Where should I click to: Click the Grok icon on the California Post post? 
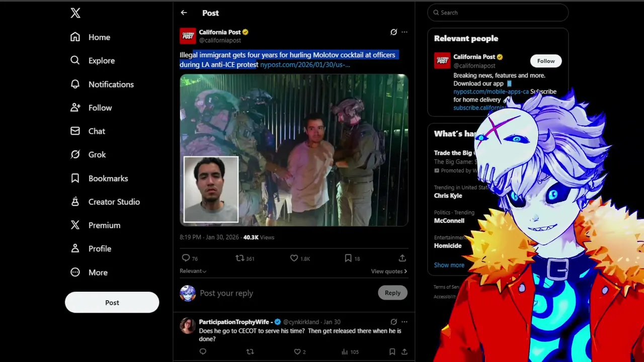tap(393, 32)
